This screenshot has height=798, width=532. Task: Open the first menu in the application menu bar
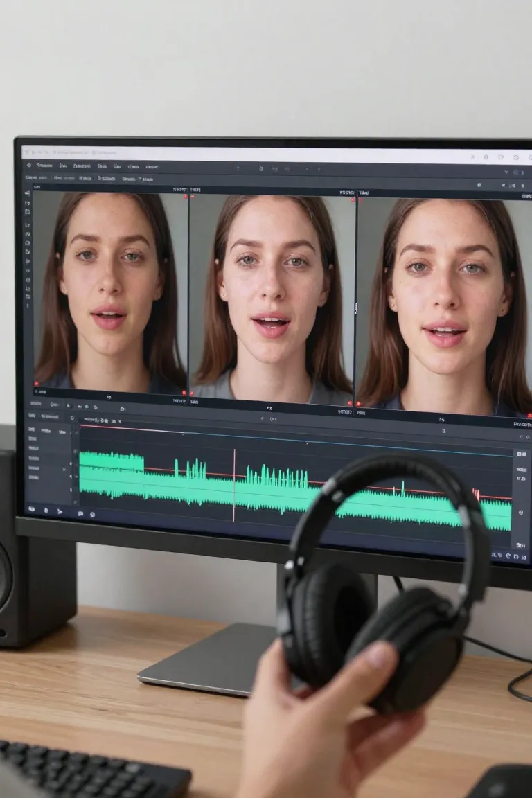(x=44, y=166)
